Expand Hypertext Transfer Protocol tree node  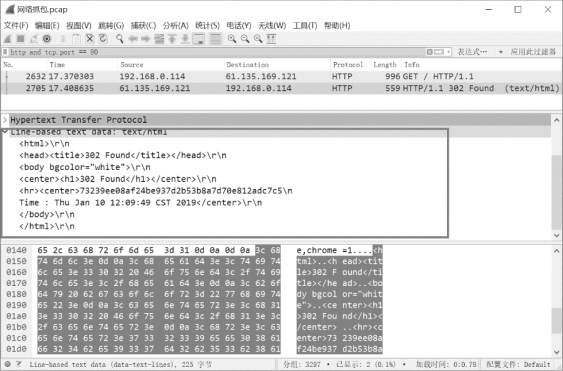[x=5, y=120]
